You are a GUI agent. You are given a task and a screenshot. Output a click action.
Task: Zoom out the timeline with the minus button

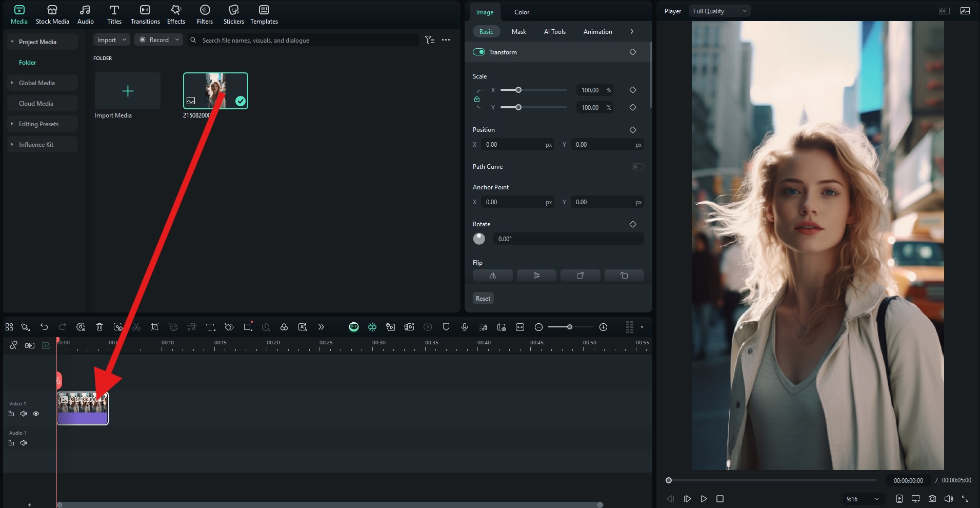[538, 327]
